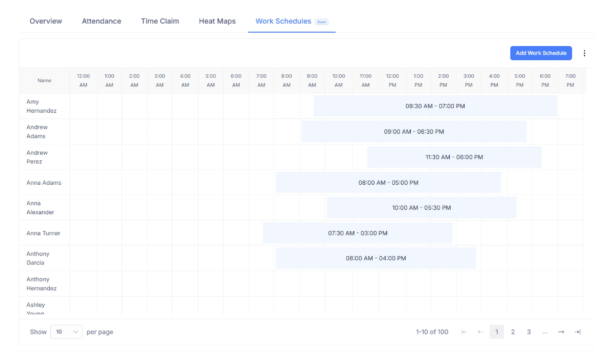Screen dimensions: 611x364
Task: Click the Add Work Schedule button
Action: pos(541,53)
